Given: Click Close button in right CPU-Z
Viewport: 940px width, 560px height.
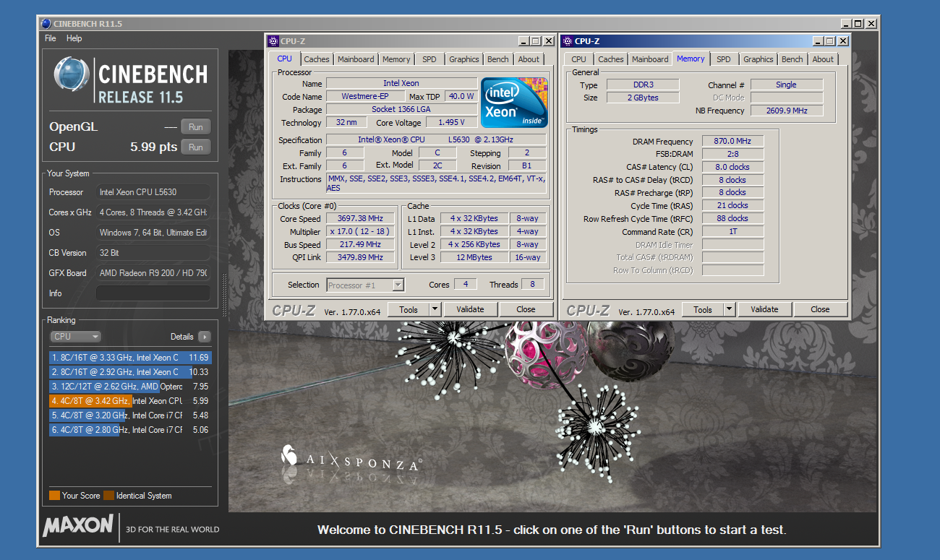Looking at the screenshot, I should (820, 309).
